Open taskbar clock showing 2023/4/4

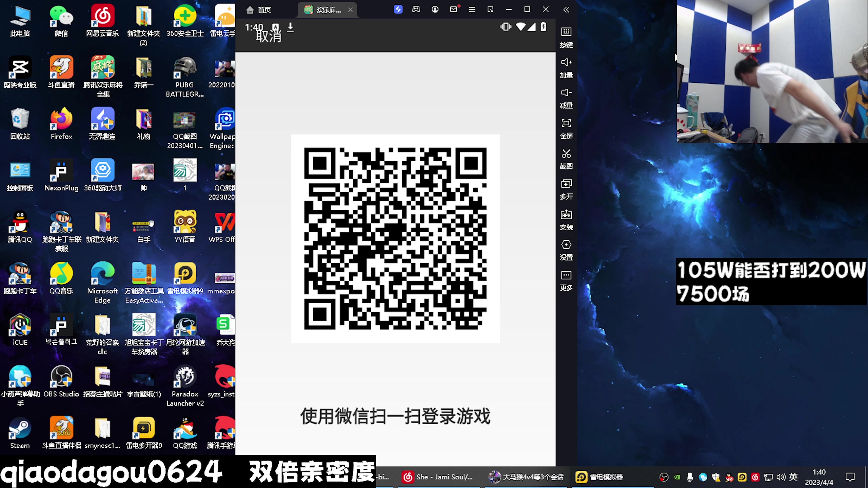coord(819,477)
